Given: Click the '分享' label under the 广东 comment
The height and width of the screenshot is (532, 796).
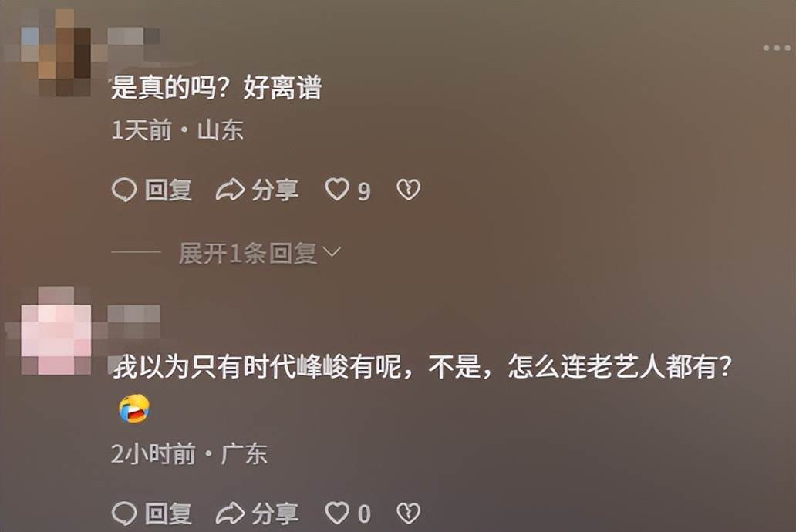Looking at the screenshot, I should [x=275, y=513].
